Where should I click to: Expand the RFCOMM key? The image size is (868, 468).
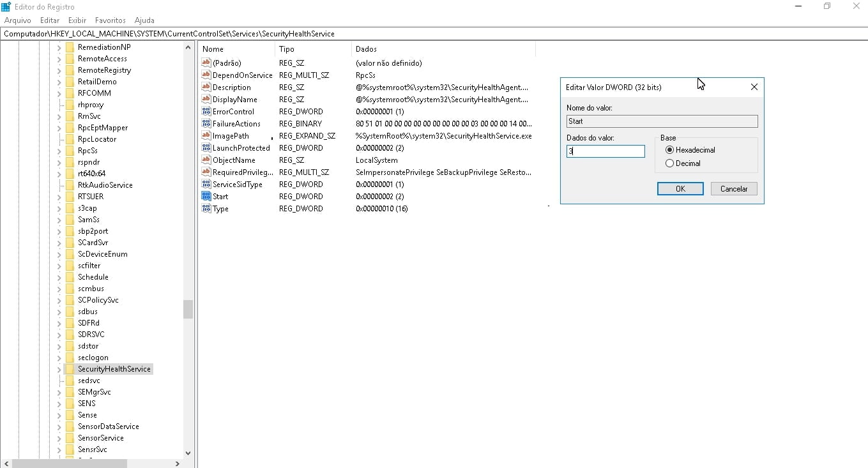tap(59, 93)
